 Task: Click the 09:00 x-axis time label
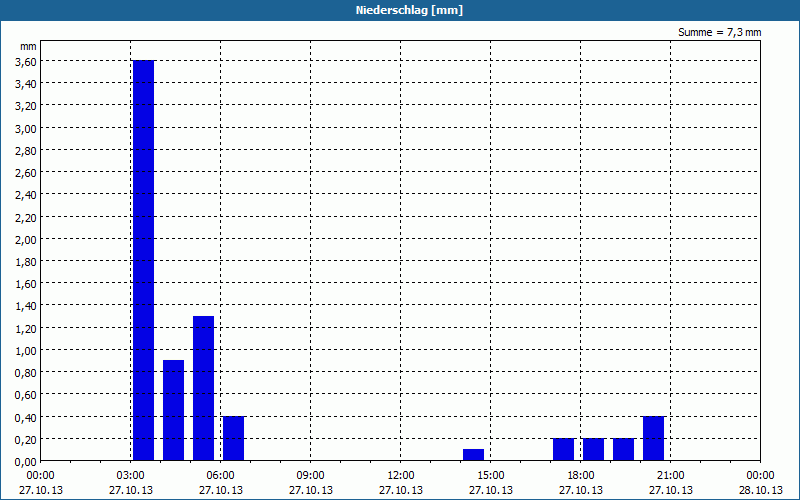coord(310,476)
